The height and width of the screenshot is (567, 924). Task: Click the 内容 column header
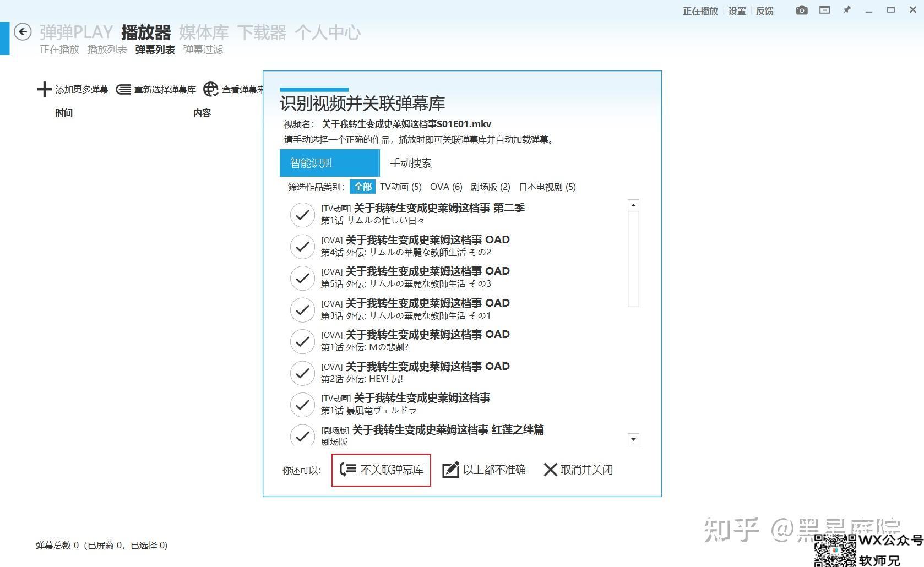(202, 113)
